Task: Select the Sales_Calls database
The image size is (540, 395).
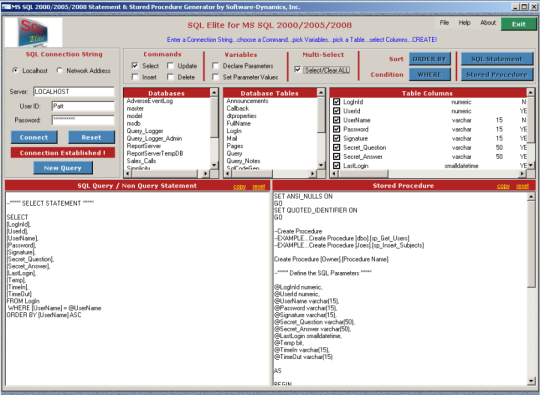Action: [141, 161]
